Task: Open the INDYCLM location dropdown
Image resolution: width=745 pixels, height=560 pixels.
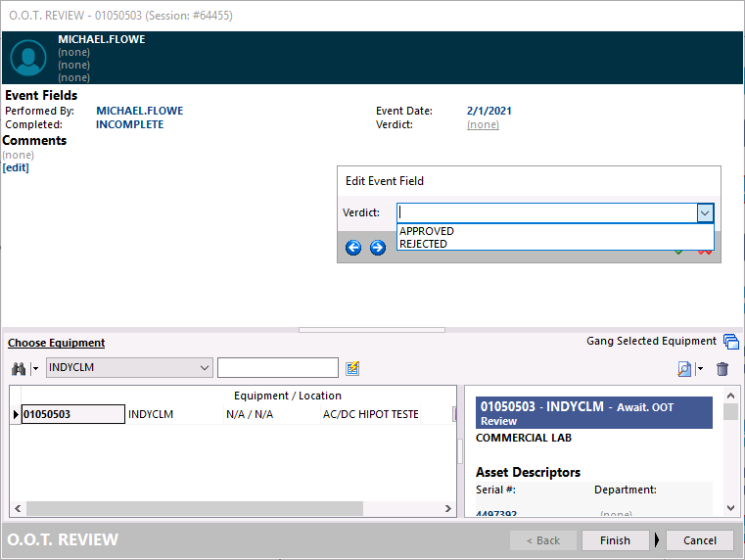Action: tap(205, 368)
